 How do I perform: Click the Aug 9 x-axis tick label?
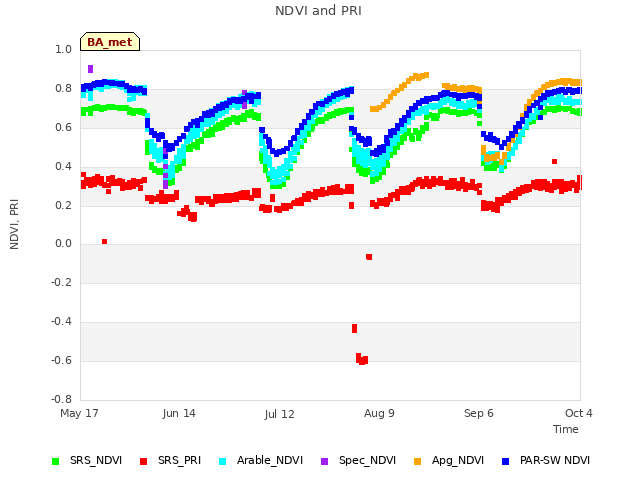click(x=379, y=413)
